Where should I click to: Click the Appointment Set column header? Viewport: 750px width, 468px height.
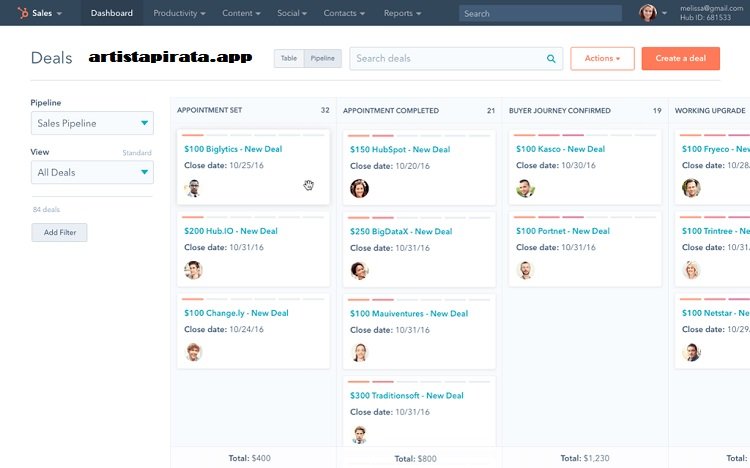click(210, 110)
